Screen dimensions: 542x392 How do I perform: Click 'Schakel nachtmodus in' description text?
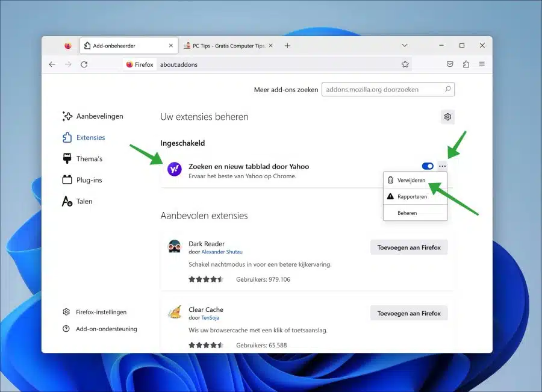click(x=260, y=264)
